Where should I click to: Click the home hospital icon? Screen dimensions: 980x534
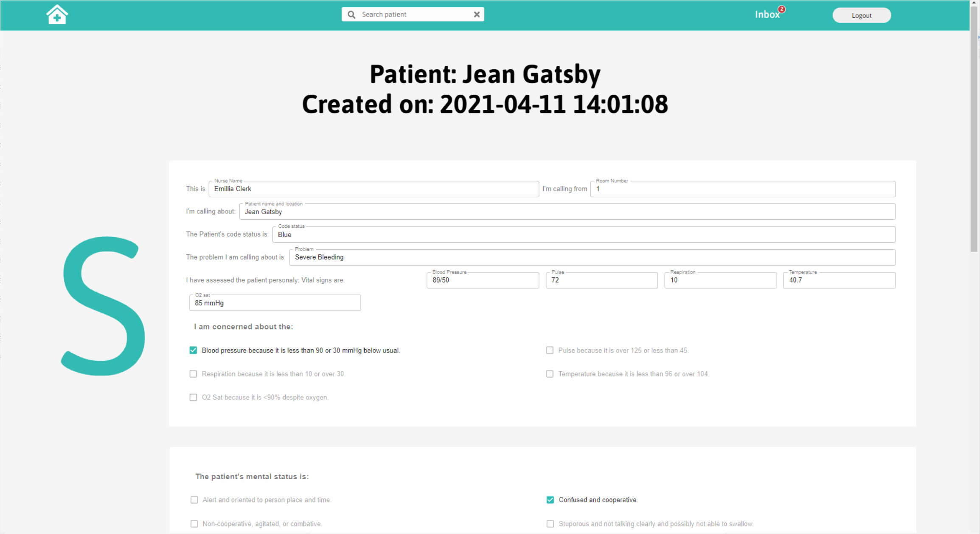[57, 14]
